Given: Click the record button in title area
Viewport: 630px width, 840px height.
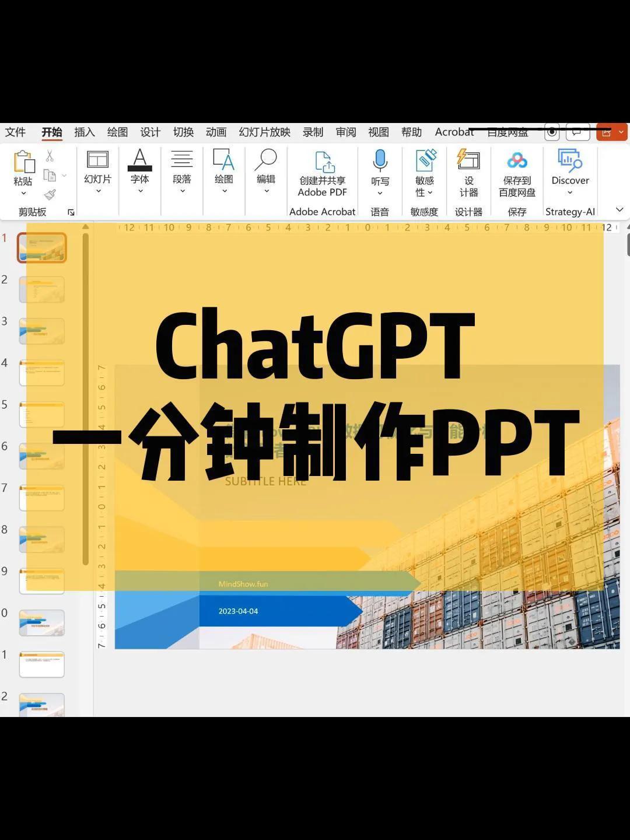Looking at the screenshot, I should point(552,132).
